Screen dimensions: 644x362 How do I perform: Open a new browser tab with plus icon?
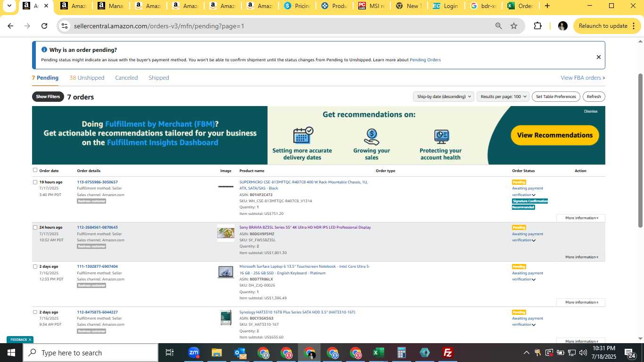point(547,6)
